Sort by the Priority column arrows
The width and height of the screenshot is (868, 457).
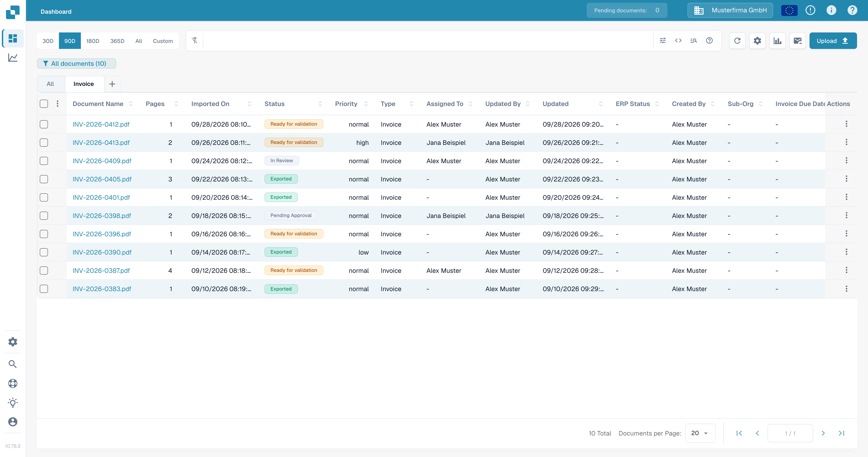pos(366,104)
